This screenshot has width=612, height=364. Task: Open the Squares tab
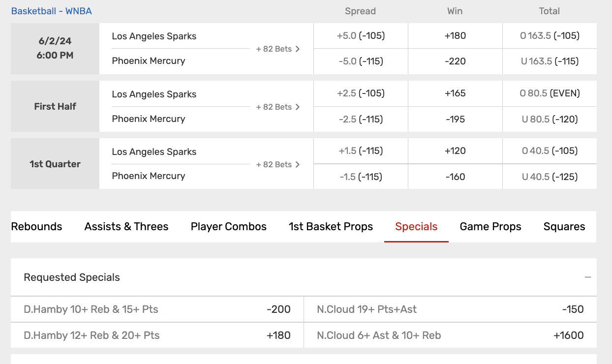(x=564, y=227)
